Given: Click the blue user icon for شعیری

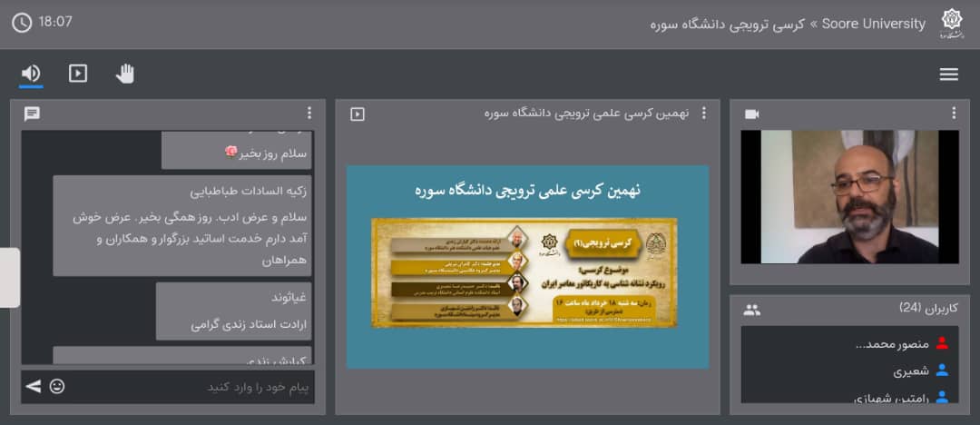Looking at the screenshot, I should tap(942, 371).
